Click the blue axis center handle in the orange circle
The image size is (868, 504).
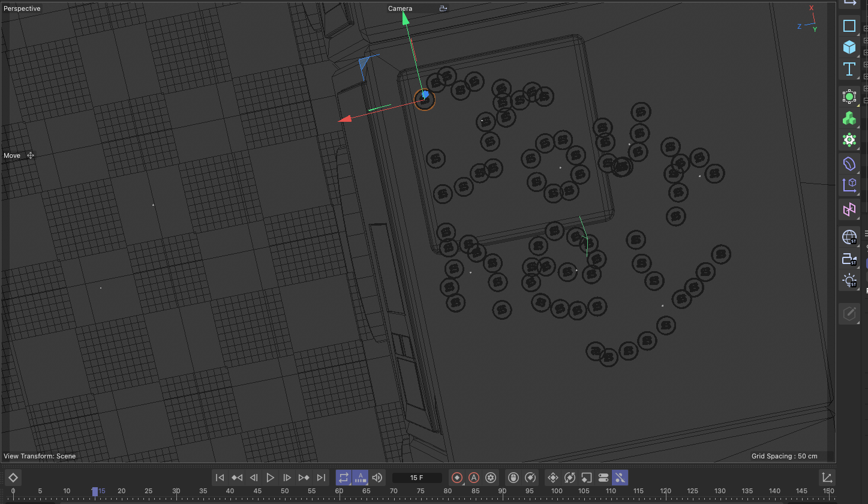tap(425, 94)
